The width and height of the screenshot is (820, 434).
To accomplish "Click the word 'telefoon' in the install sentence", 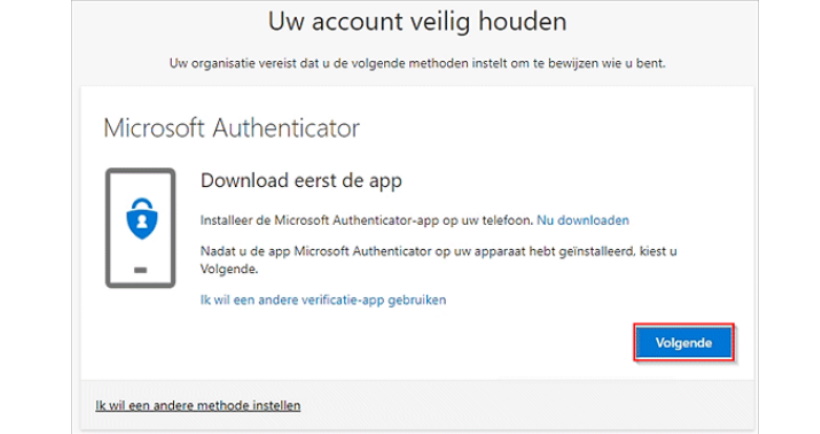I will (508, 220).
